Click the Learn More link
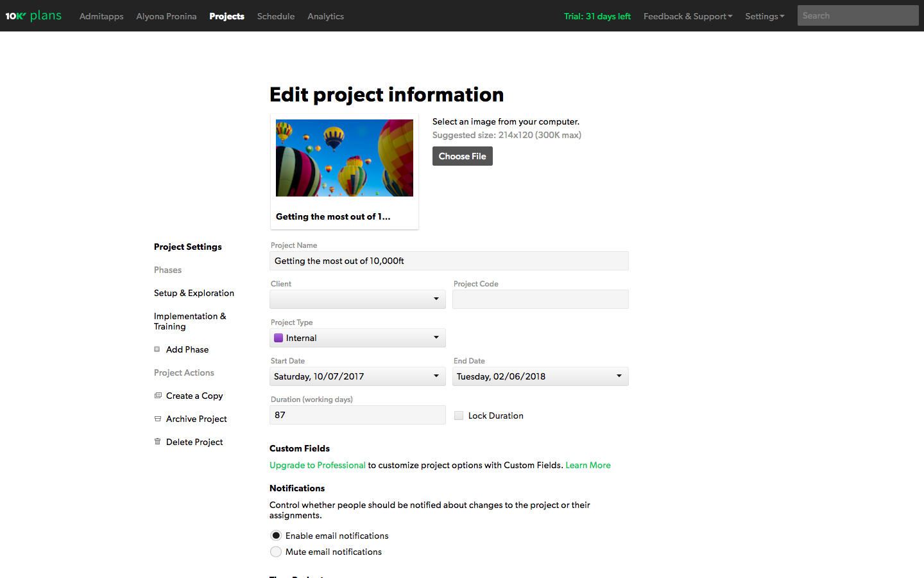This screenshot has width=924, height=578. point(588,465)
